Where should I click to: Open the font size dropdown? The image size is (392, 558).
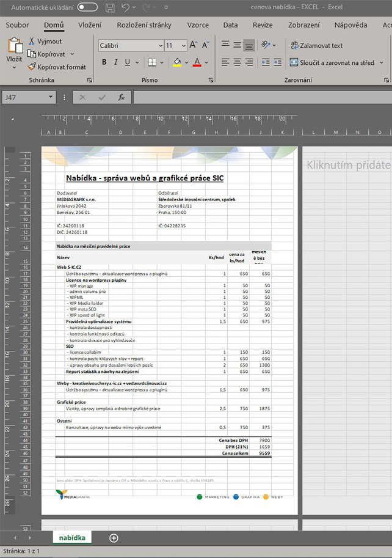[x=183, y=46]
